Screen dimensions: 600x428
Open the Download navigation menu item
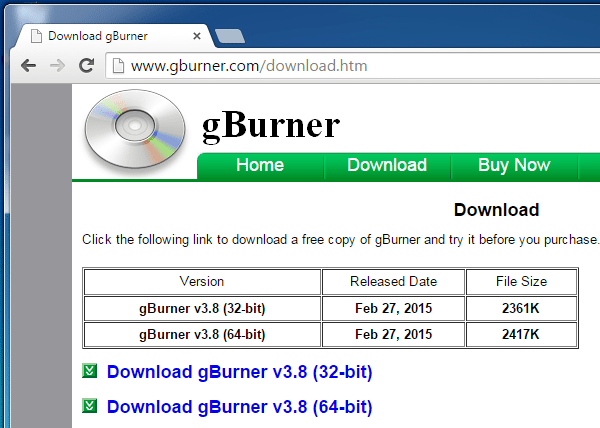pos(387,165)
